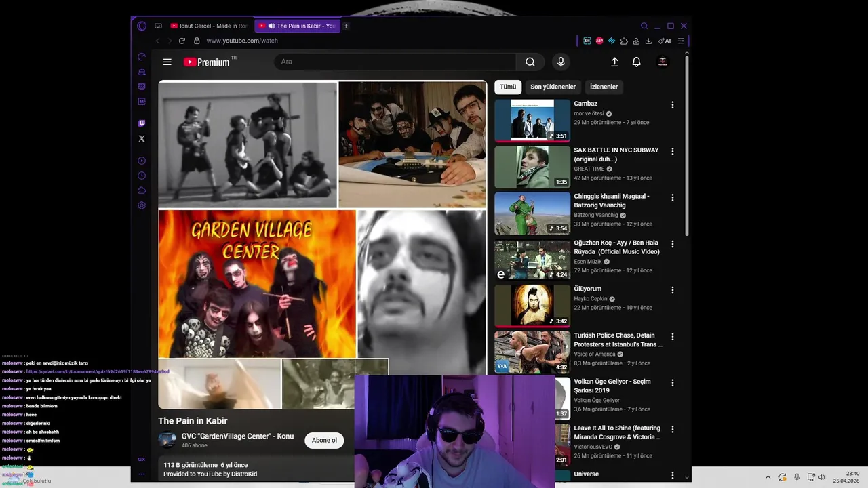This screenshot has width=868, height=488.
Task: Open the Player icon in Opera sidebar
Action: (142, 161)
